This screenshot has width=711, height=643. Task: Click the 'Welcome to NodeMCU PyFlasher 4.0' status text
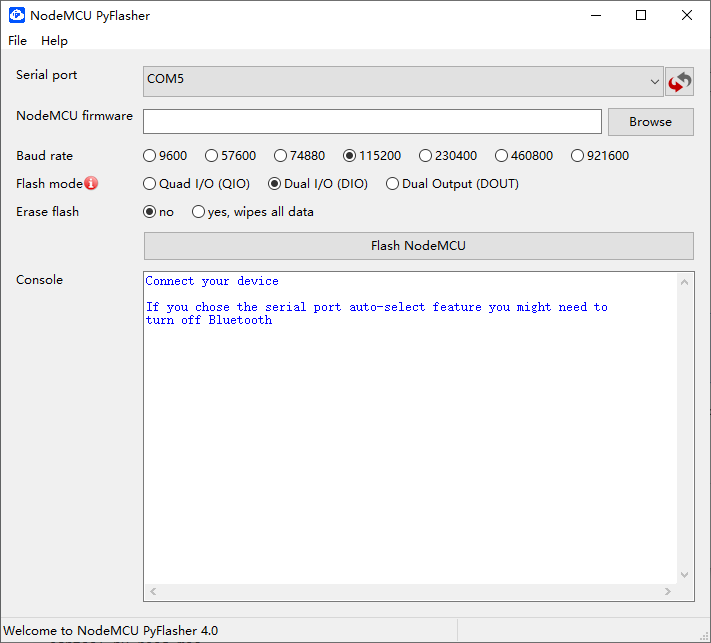[111, 631]
